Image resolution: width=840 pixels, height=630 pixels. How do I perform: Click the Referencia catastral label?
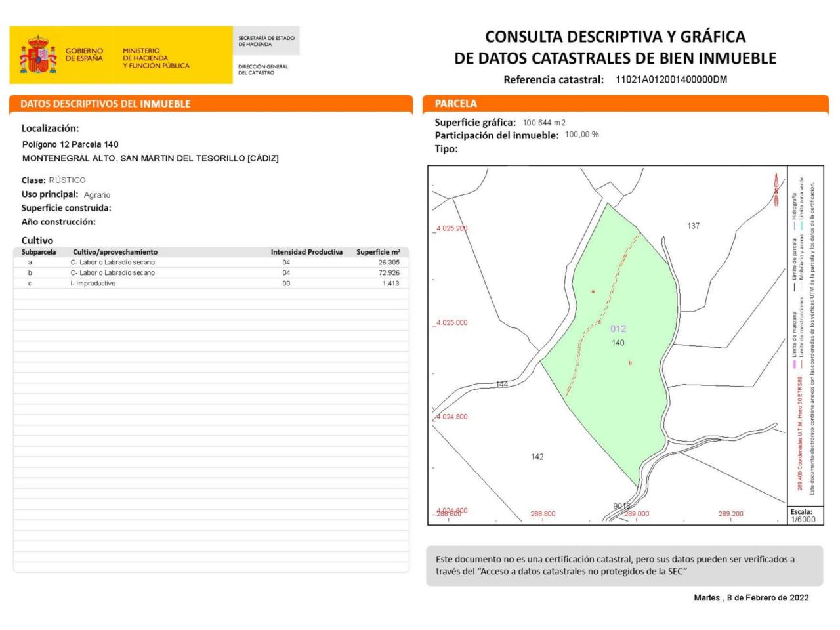[x=553, y=80]
